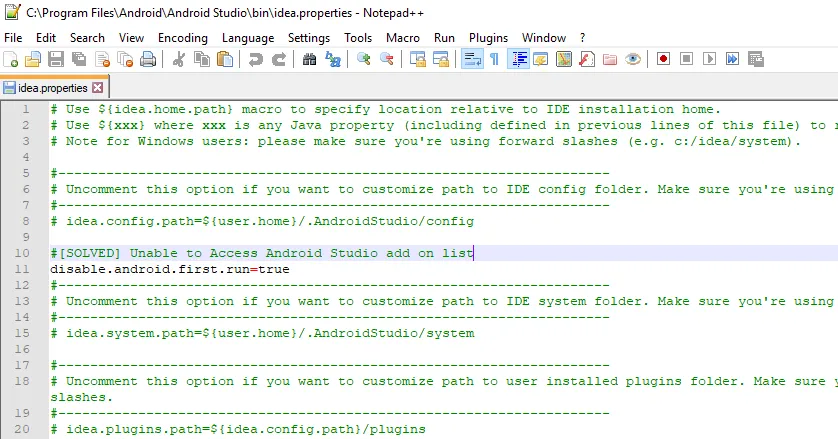Open the Encoding menu
This screenshot has height=439, width=838.
click(183, 38)
